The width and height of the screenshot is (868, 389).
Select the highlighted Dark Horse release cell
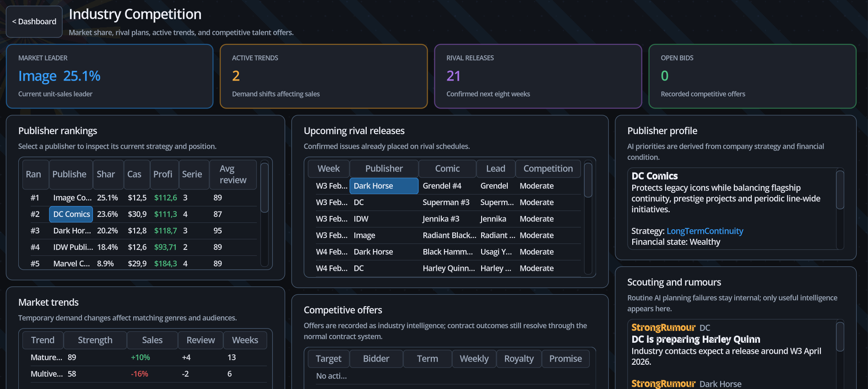pos(384,186)
